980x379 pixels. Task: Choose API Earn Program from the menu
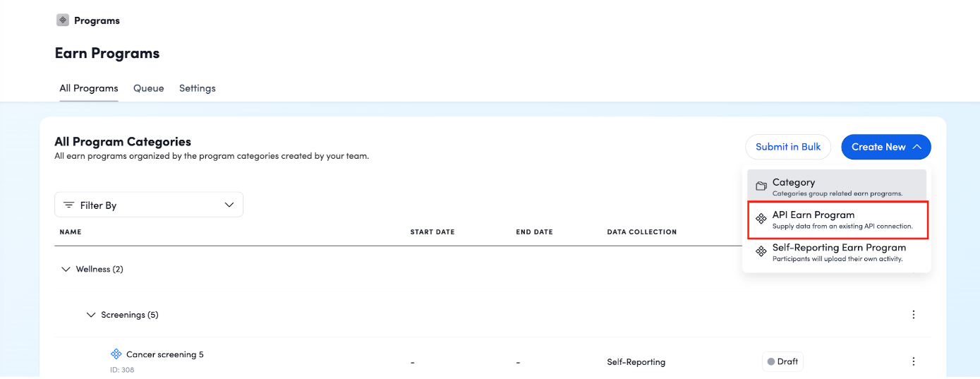[837, 219]
